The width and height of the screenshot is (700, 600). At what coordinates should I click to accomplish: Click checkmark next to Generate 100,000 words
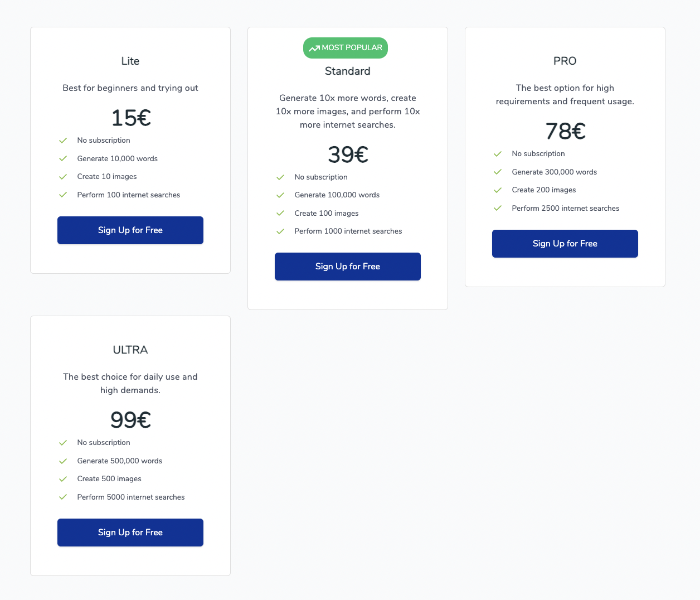[x=280, y=195]
